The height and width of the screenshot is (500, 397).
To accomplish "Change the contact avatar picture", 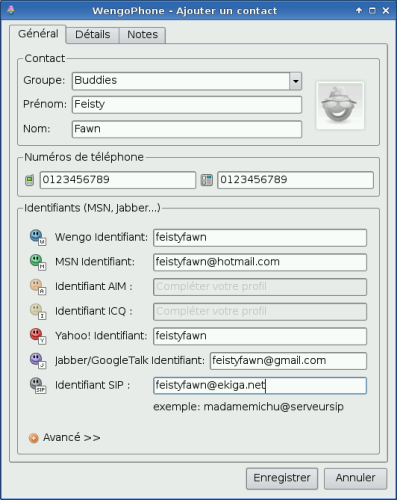I will click(x=340, y=105).
